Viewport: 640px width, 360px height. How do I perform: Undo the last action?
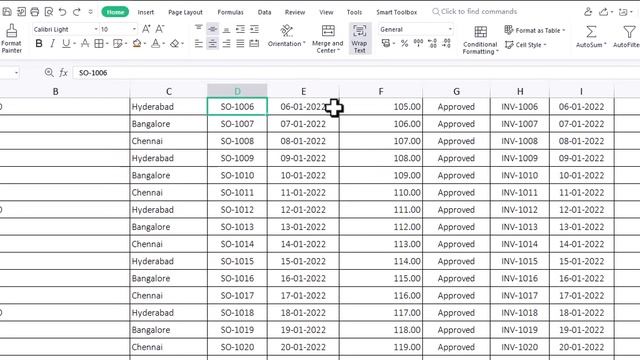tap(62, 12)
